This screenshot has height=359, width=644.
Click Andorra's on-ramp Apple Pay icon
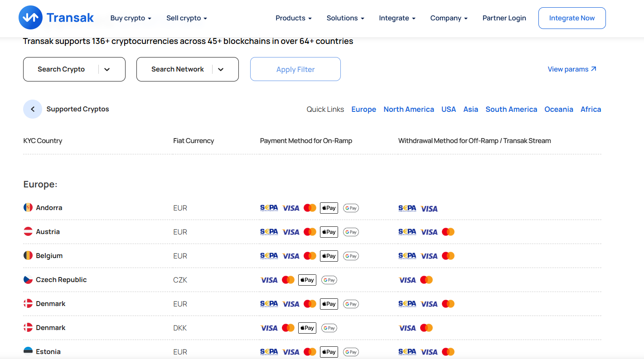point(329,208)
